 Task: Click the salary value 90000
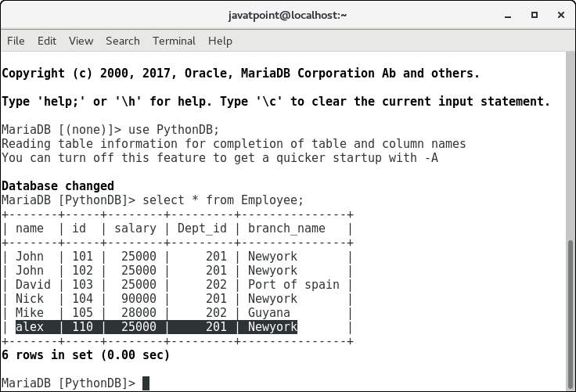(x=135, y=299)
